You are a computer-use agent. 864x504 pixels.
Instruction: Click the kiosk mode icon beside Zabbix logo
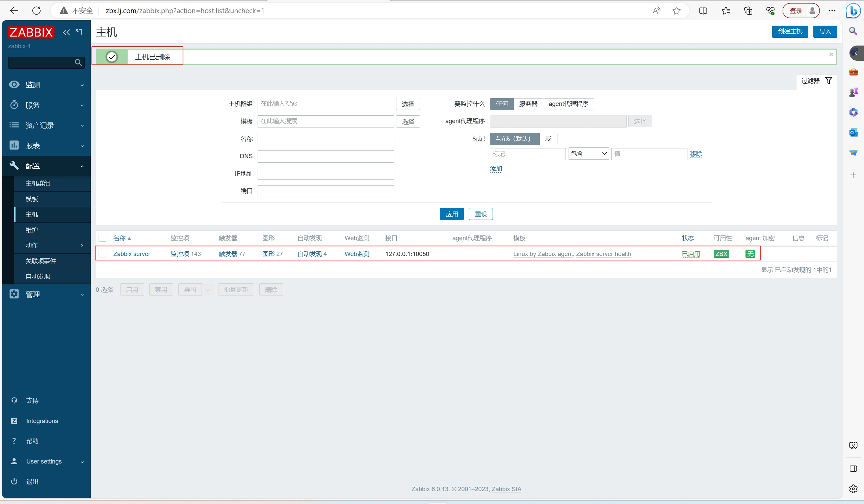79,32
